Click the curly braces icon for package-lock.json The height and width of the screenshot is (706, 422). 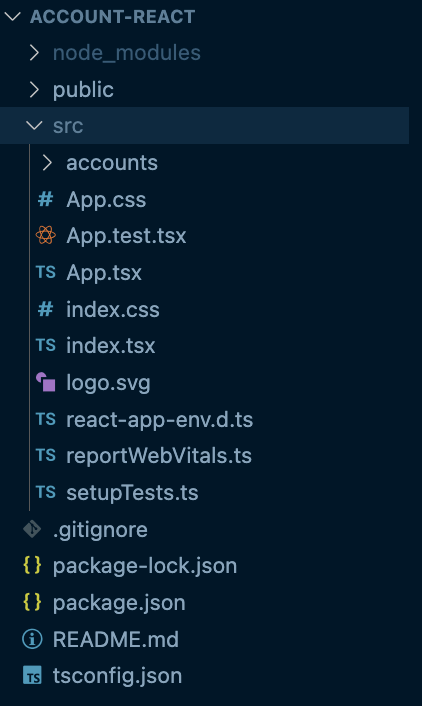(32, 565)
